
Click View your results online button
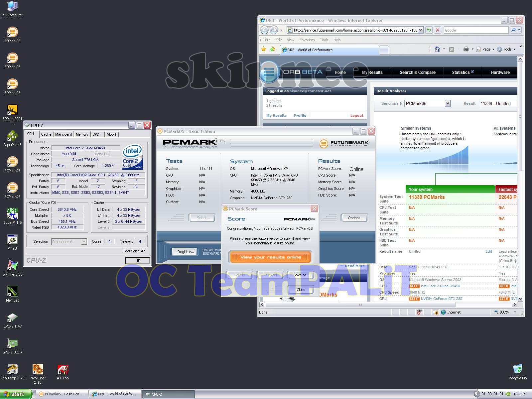[270, 257]
